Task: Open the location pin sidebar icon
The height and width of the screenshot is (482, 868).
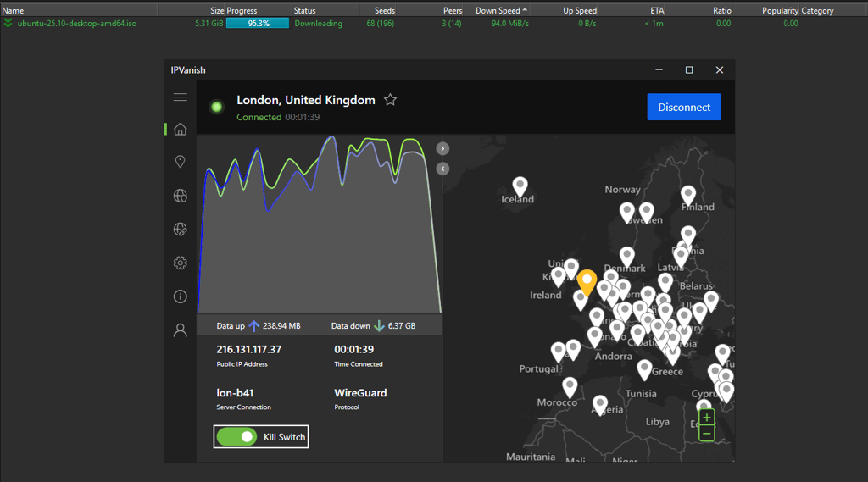Action: click(180, 162)
